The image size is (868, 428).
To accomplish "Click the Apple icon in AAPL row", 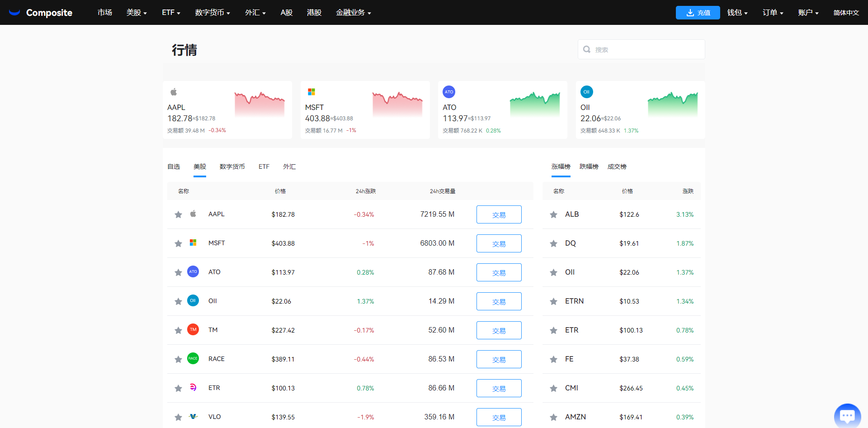I will coord(193,214).
